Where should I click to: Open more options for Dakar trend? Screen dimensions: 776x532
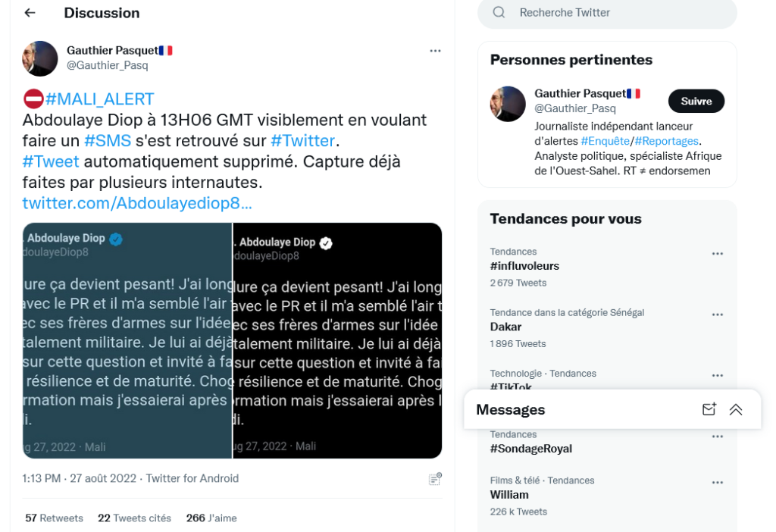point(717,315)
